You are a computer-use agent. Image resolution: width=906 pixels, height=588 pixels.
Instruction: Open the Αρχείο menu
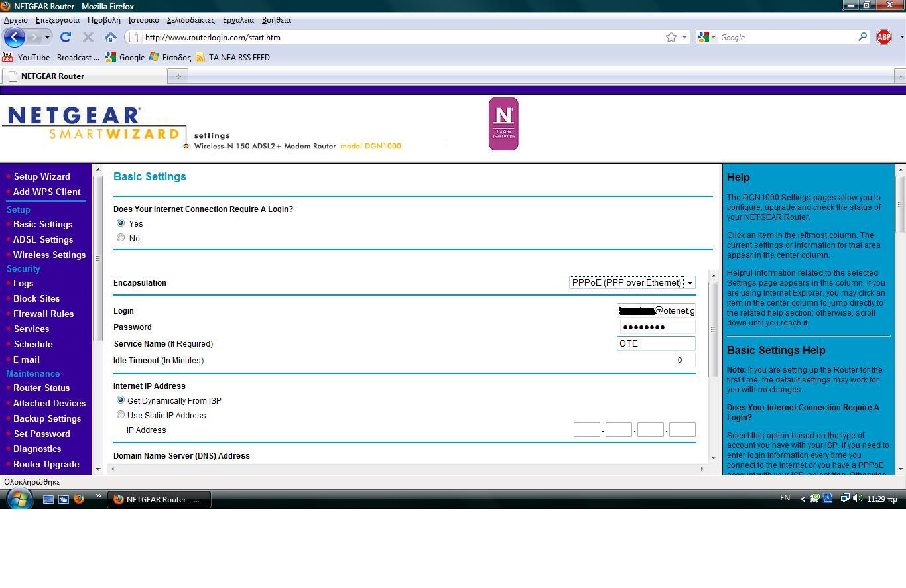(16, 20)
